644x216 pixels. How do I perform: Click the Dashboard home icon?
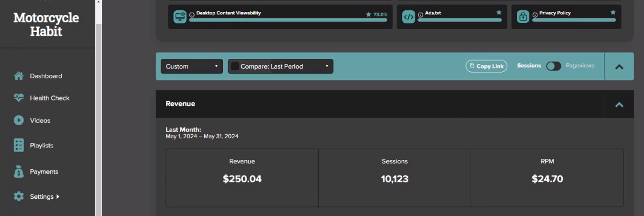18,75
